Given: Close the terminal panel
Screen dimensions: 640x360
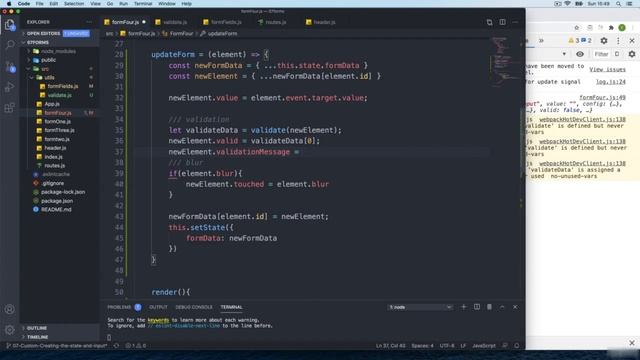Looking at the screenshot, I should coord(515,307).
